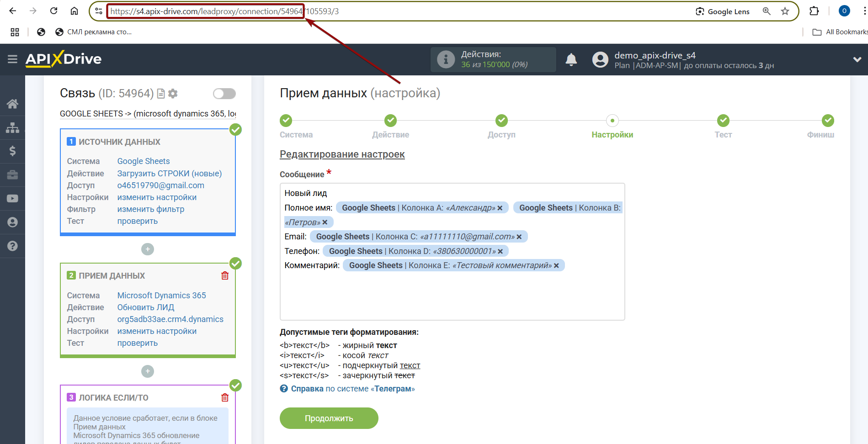Open the home dashboard sidebar icon
The image size is (868, 444).
(12, 104)
